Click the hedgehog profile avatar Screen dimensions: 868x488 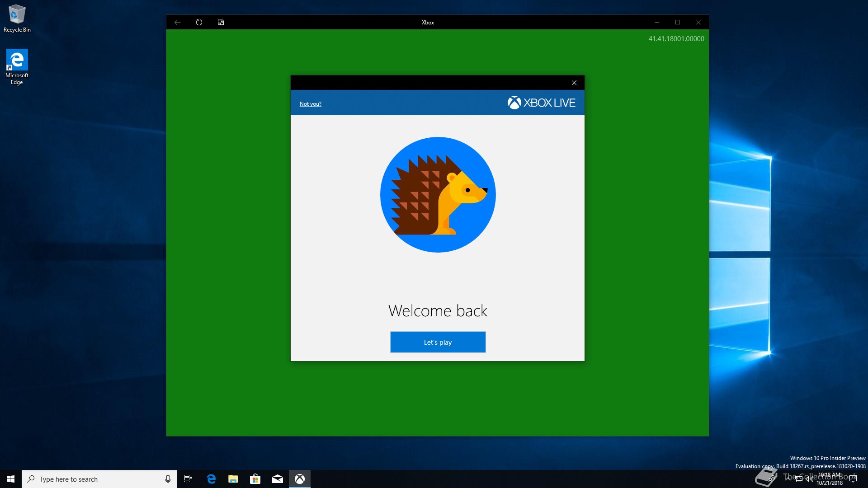[x=438, y=195]
